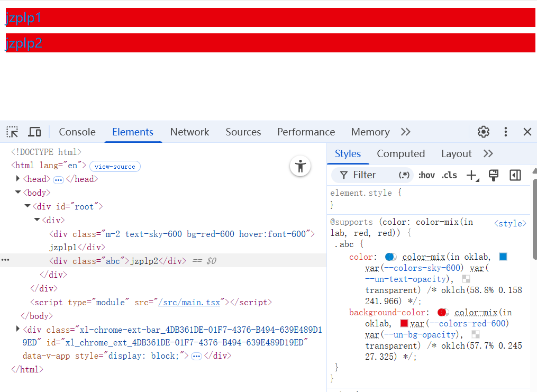This screenshot has height=392, width=537.
Task: Click the jzplp1 text on the page
Action: coord(23,17)
